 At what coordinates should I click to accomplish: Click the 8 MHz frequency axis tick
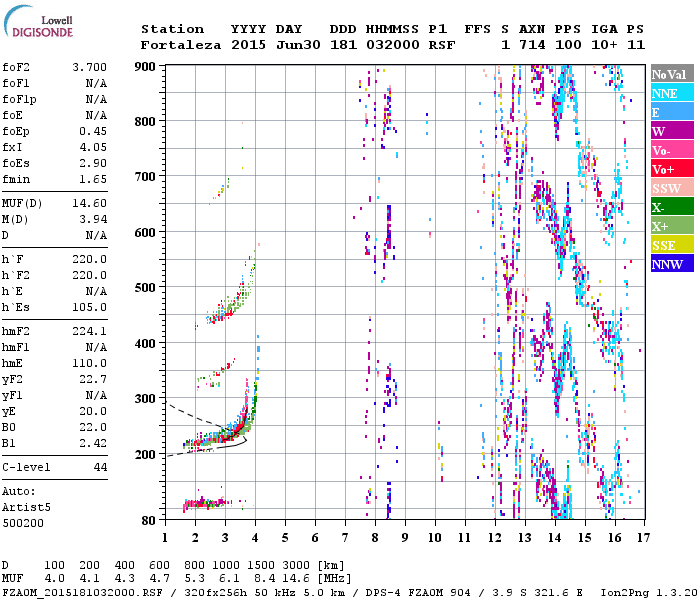pos(375,538)
